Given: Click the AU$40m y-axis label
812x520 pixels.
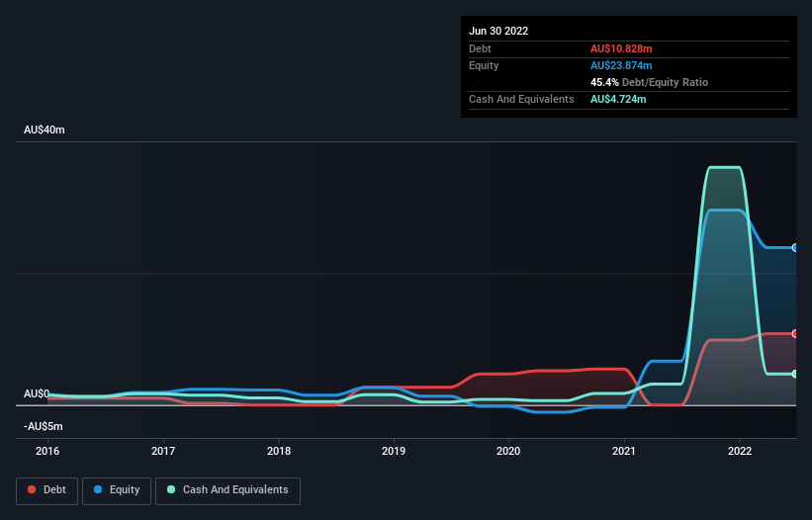Looking at the screenshot, I should [45, 130].
